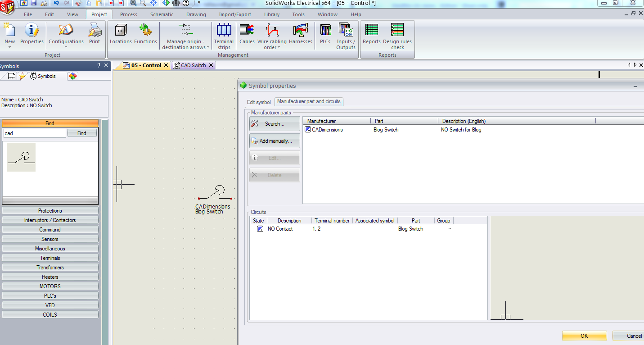Click red left arrow previous drawing icon
644x345 pixels.
111,3
